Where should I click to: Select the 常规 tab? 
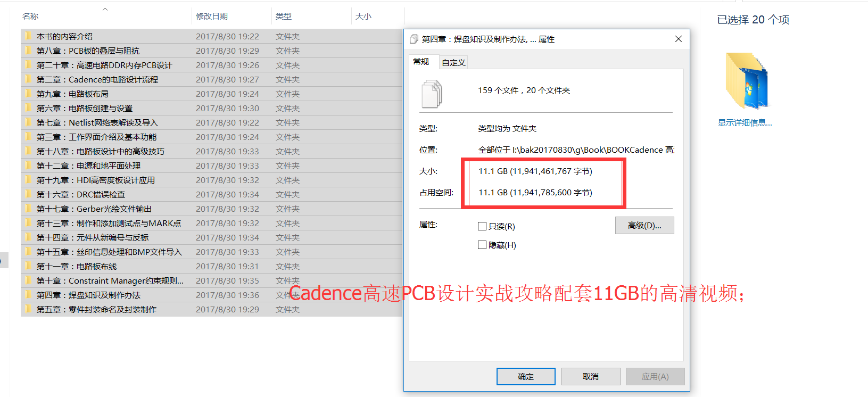click(x=421, y=61)
